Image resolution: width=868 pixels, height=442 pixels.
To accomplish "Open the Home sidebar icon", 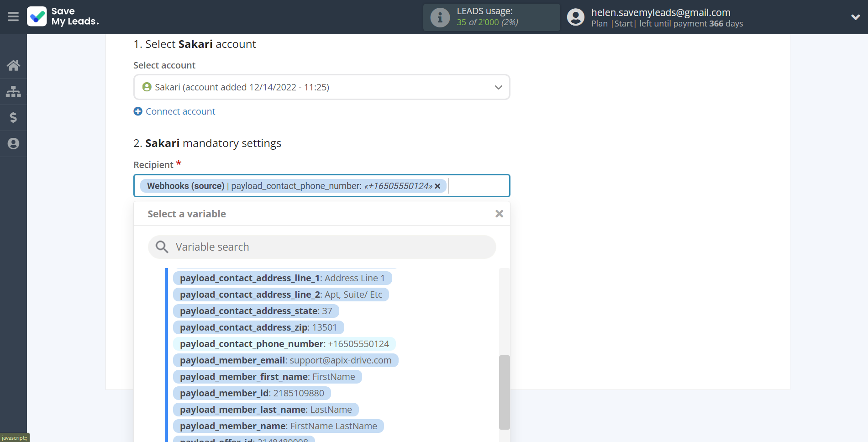I will tap(13, 66).
